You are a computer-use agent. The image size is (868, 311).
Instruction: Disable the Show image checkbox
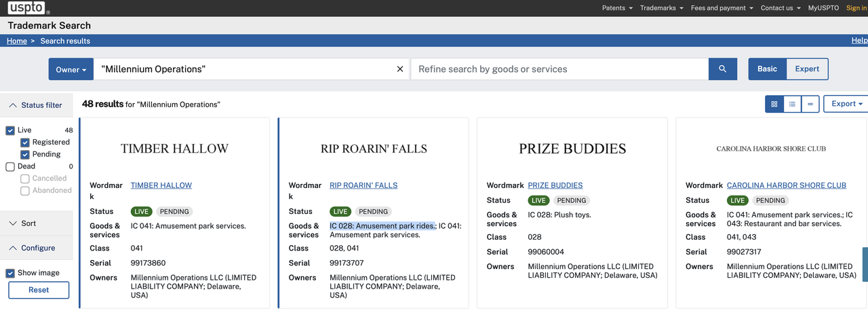(10, 273)
